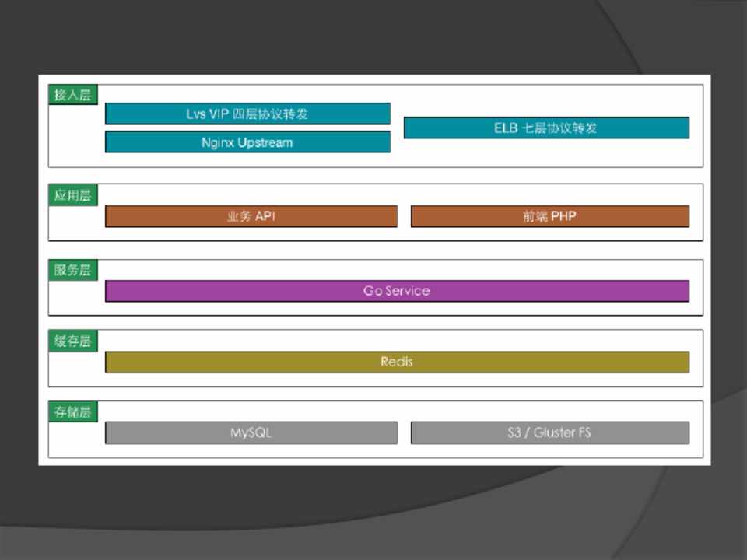The image size is (747, 560).
Task: Select the Lvs VIP 四层协议转发 box
Action: (x=247, y=114)
